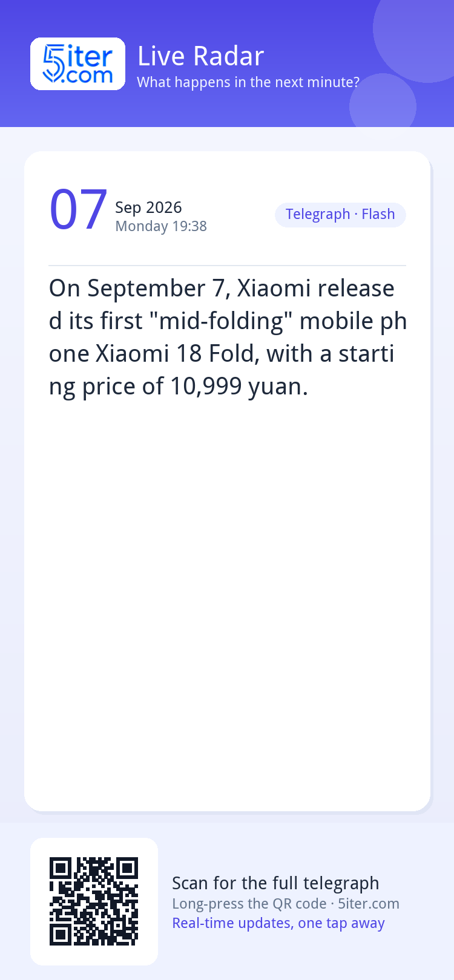This screenshot has width=454, height=980.
Task: Tap the QR code image
Action: [x=94, y=901]
